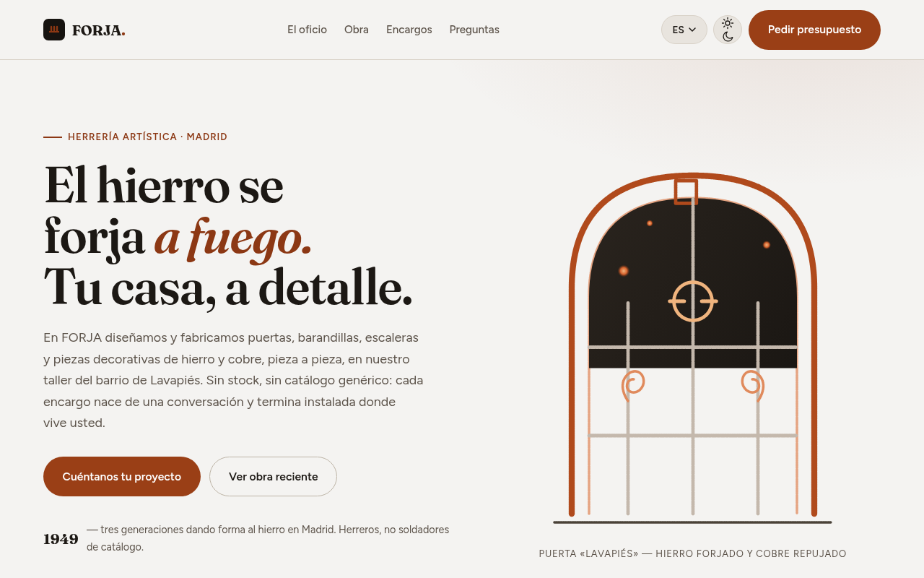Click the headline line "Tu casa, a detalle."
Viewport: 924px width, 578px height.
pos(228,288)
